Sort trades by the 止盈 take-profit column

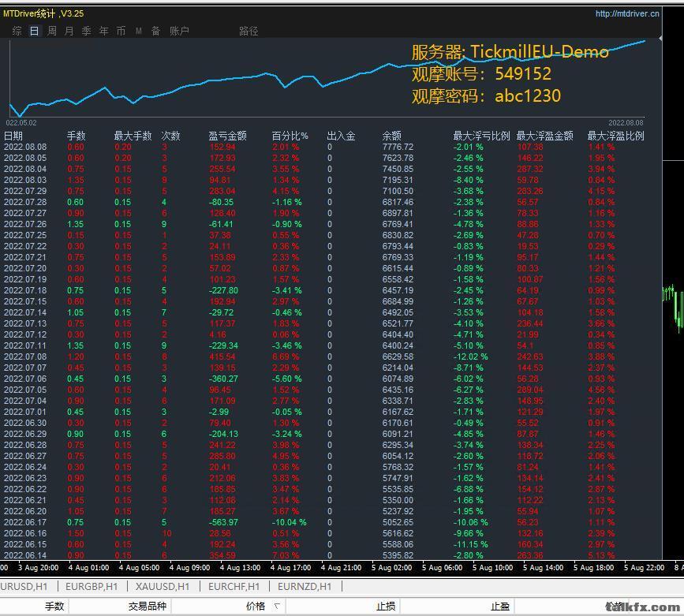coord(500,606)
